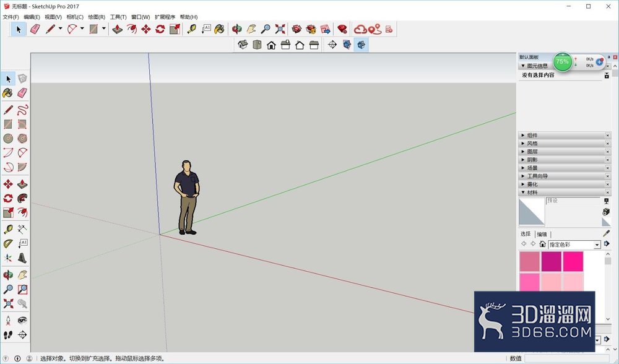Activate the Rotate tool in top toolbar
This screenshot has width=619, height=364.
[x=160, y=29]
